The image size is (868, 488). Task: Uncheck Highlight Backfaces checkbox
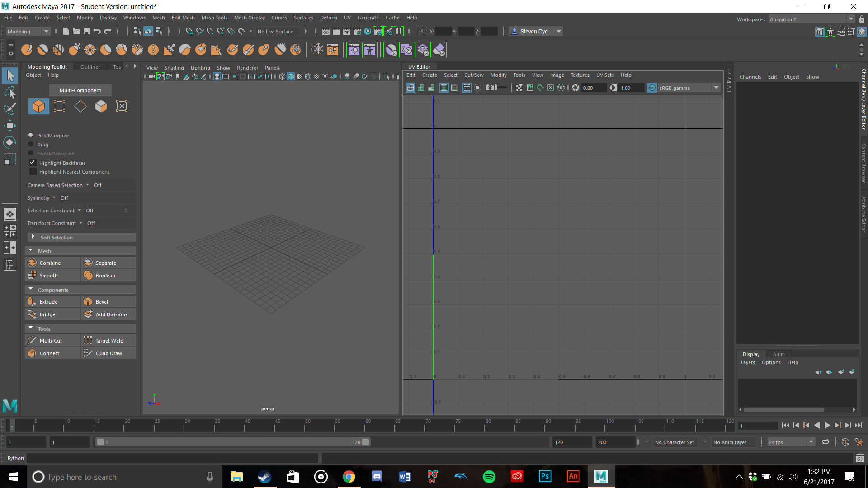click(33, 163)
